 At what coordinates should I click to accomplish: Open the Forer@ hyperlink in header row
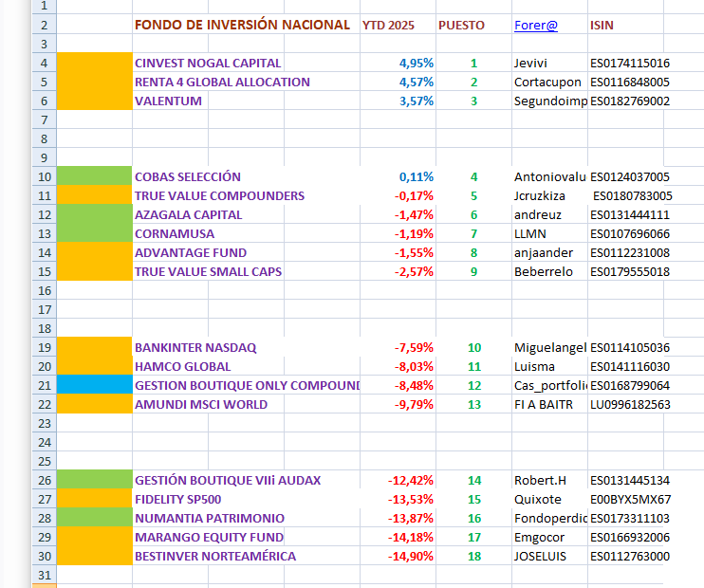point(536,25)
